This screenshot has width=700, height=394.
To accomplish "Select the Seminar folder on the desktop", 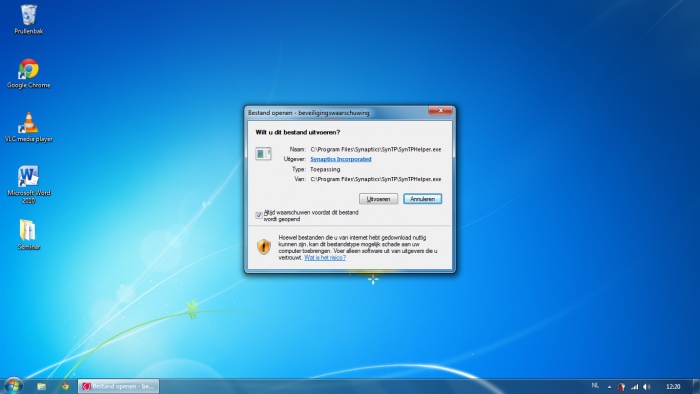I will (29, 235).
